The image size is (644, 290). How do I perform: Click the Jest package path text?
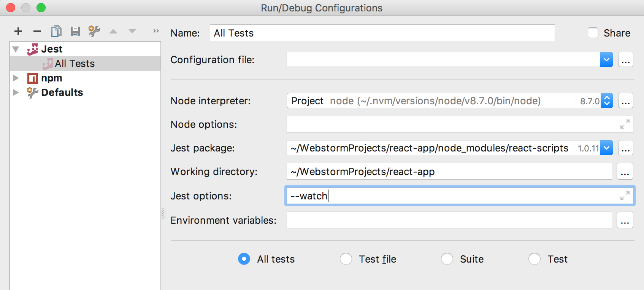click(x=430, y=148)
